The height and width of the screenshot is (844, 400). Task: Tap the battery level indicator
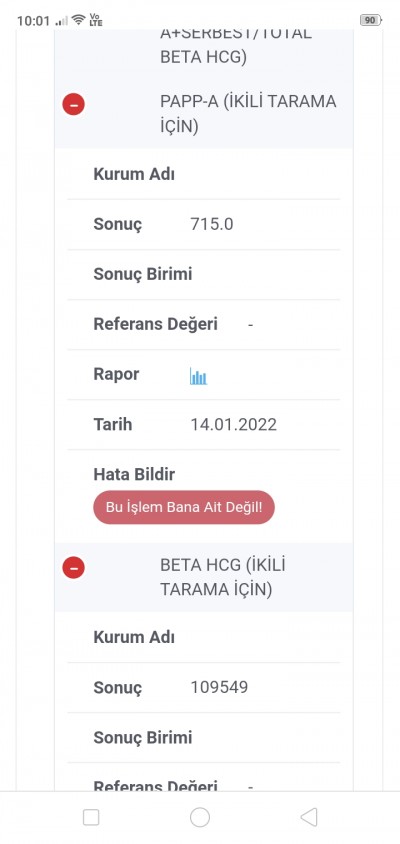point(370,20)
